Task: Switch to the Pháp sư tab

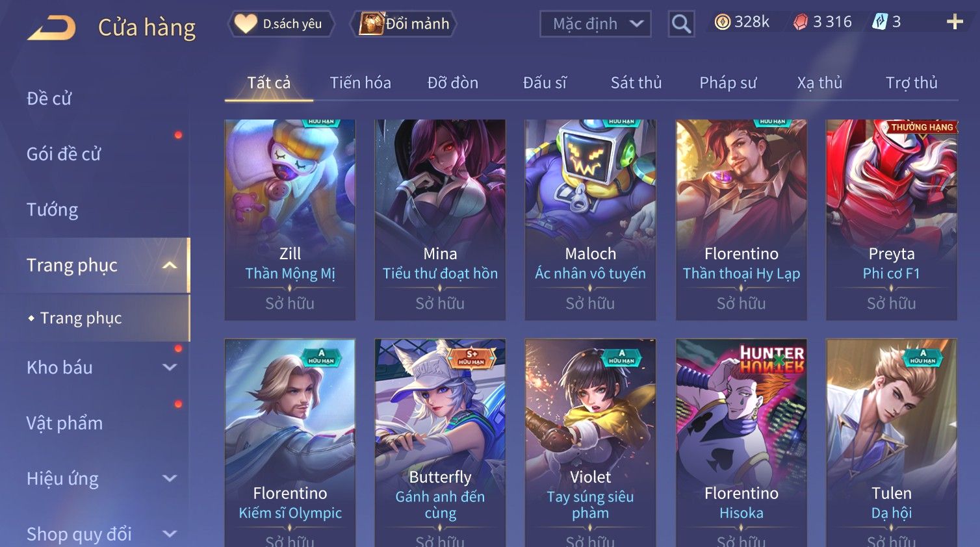Action: point(728,83)
